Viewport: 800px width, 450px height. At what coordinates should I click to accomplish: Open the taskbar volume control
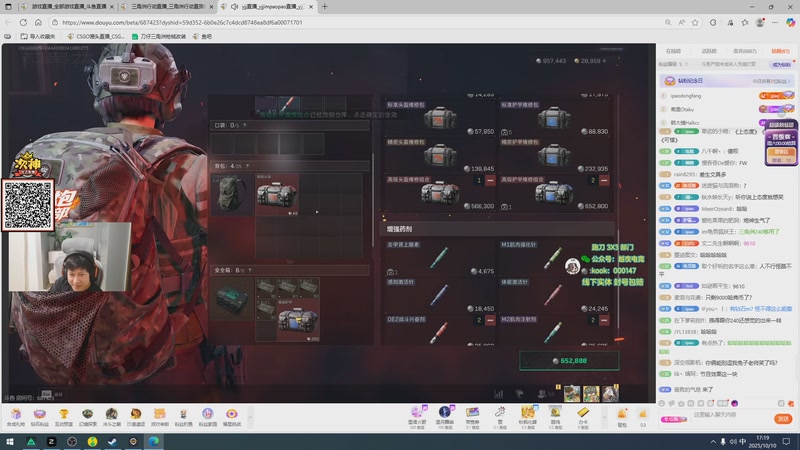733,442
